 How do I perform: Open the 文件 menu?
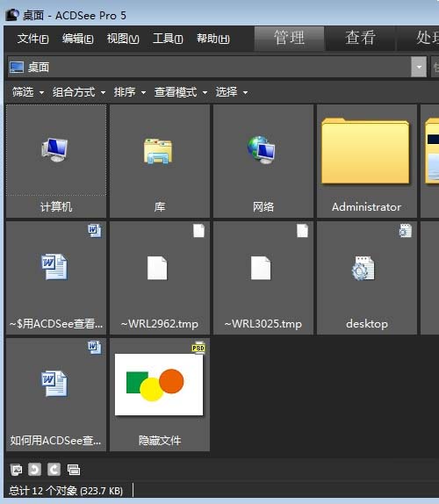32,39
